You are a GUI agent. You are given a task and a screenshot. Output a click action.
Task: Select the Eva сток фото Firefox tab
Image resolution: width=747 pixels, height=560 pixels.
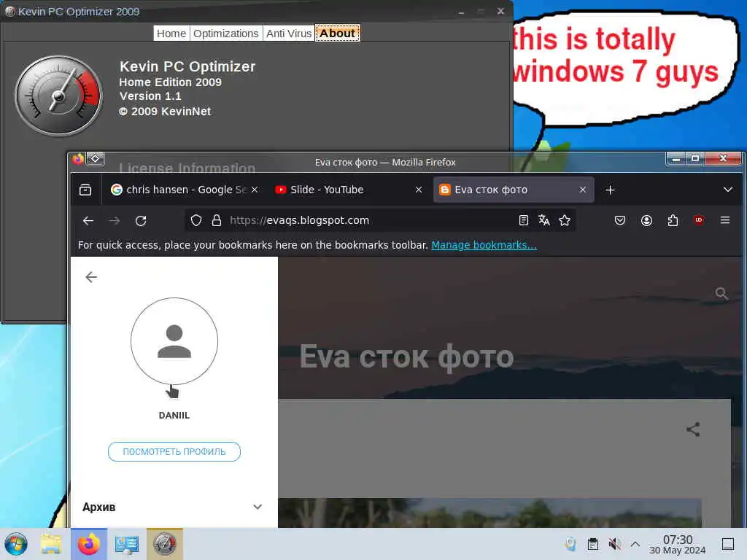513,190
